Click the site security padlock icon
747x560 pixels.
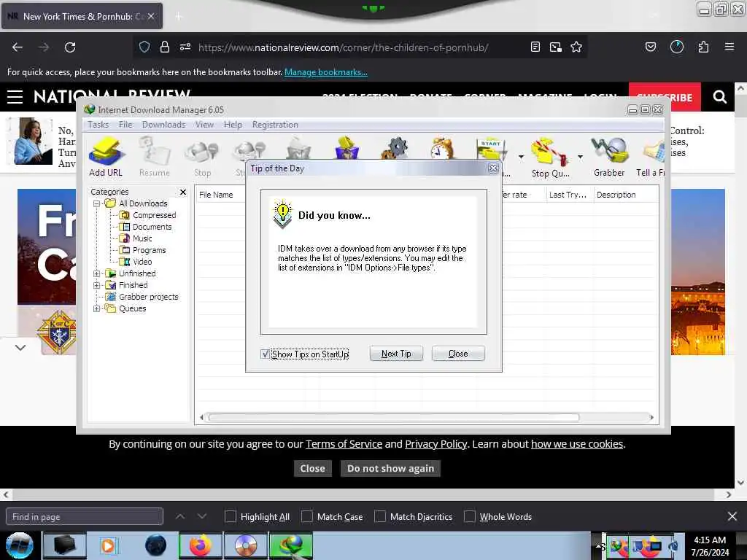click(x=165, y=47)
